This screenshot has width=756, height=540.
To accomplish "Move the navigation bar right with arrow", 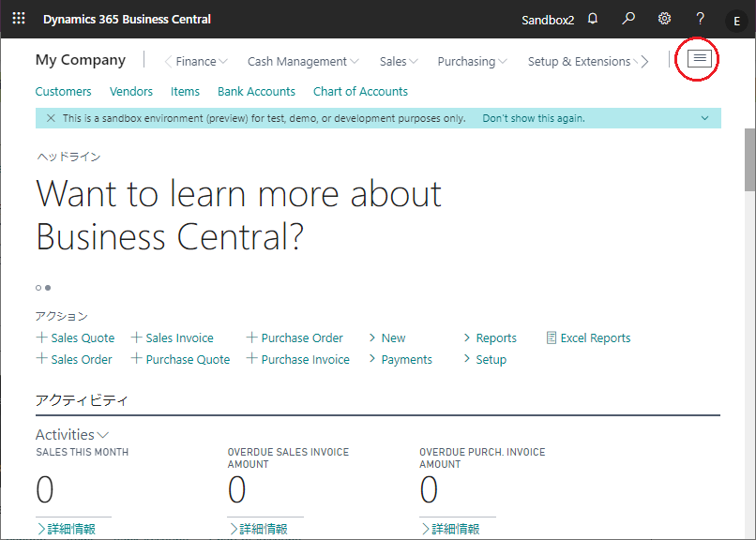I will (x=644, y=62).
